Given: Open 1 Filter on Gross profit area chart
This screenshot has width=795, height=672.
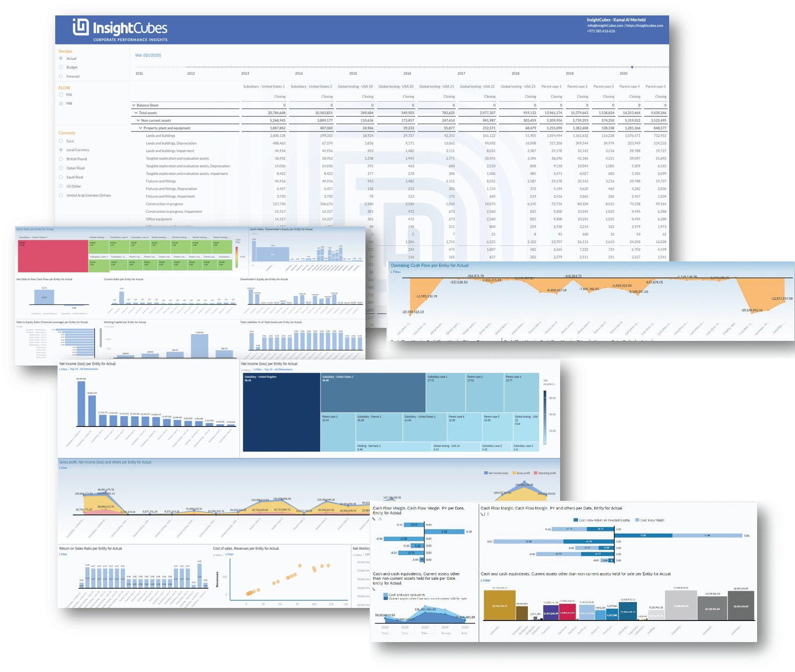Looking at the screenshot, I should 63,468.
